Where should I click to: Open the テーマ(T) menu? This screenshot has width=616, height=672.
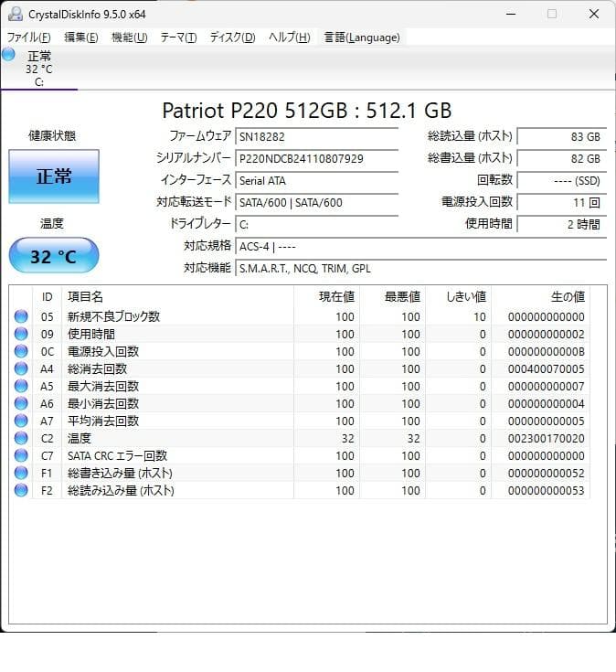[178, 37]
